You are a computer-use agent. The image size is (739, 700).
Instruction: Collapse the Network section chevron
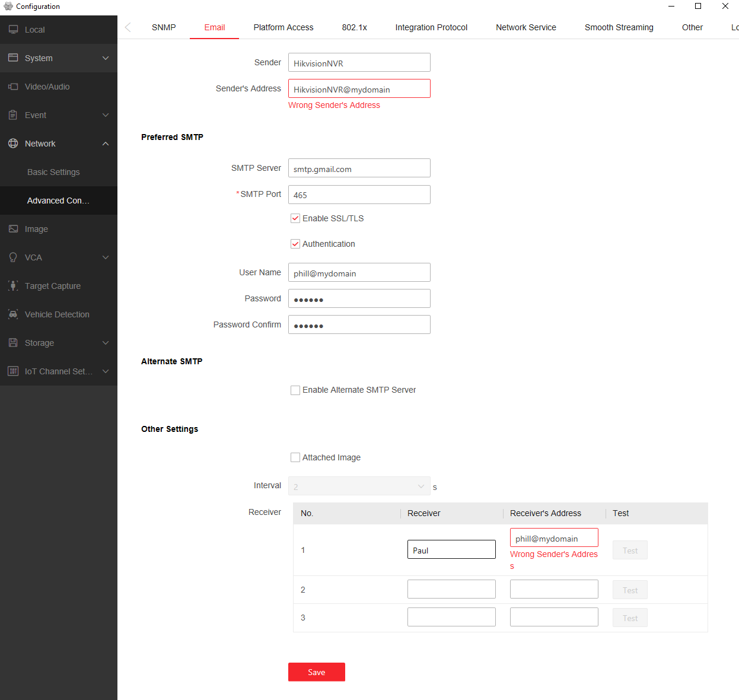[x=106, y=144]
